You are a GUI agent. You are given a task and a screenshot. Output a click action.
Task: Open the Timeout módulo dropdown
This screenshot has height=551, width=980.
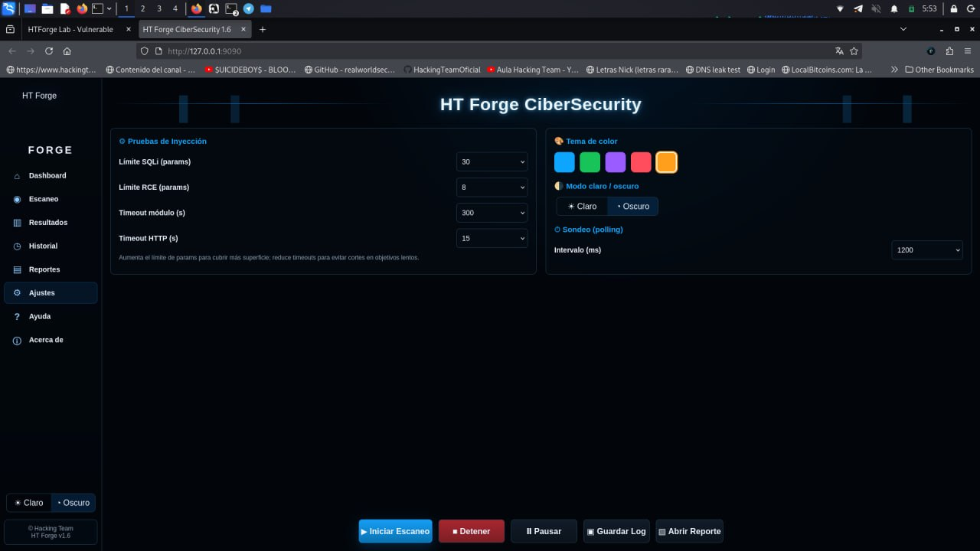tap(492, 213)
